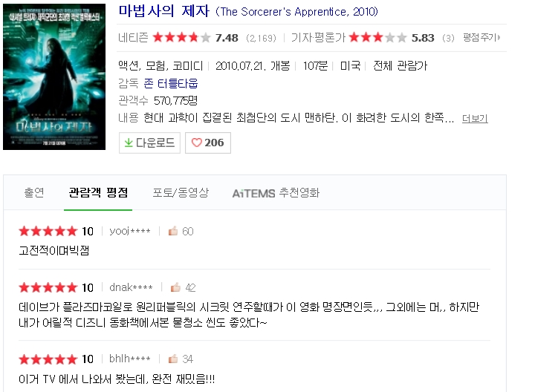This screenshot has width=535, height=392.
Task: Open the AiTEMS 추천영화 tab
Action: [x=276, y=193]
